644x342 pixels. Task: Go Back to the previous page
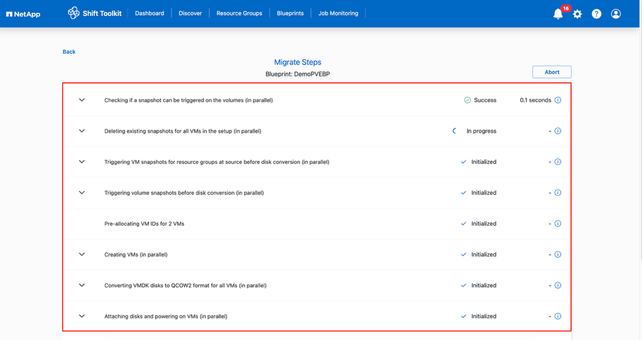click(69, 52)
